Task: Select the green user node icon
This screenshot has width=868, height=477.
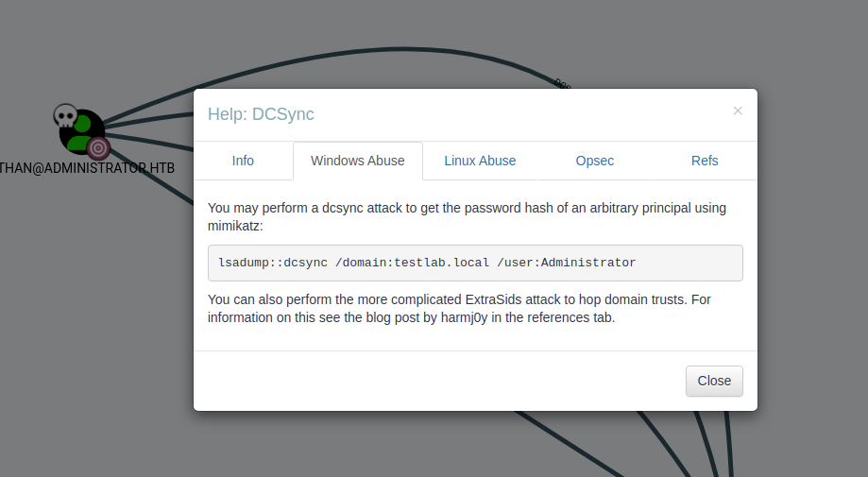Action: click(82, 130)
